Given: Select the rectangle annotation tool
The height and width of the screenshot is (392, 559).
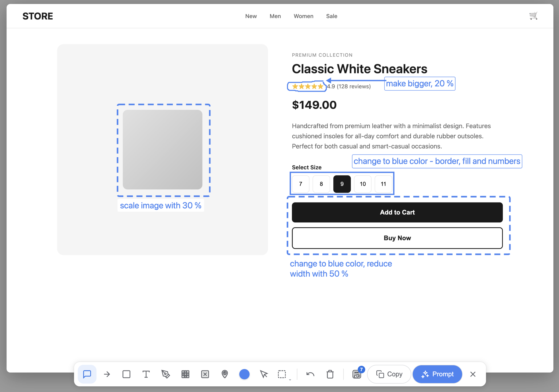Looking at the screenshot, I should click(x=126, y=374).
